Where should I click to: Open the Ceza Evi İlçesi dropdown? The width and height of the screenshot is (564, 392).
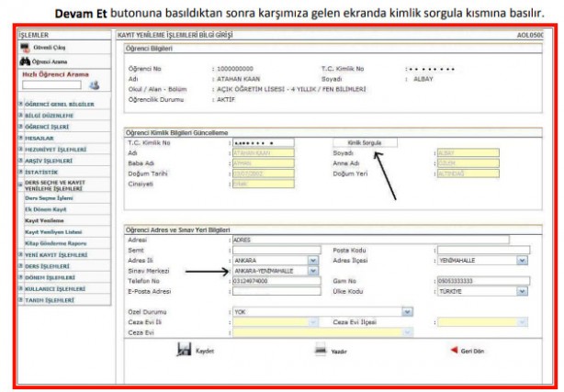[x=522, y=322]
